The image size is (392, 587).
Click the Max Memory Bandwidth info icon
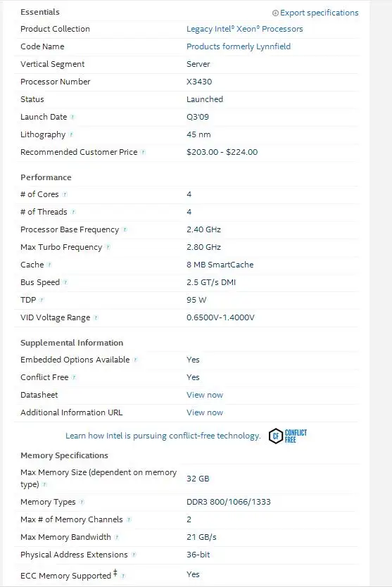click(x=116, y=537)
